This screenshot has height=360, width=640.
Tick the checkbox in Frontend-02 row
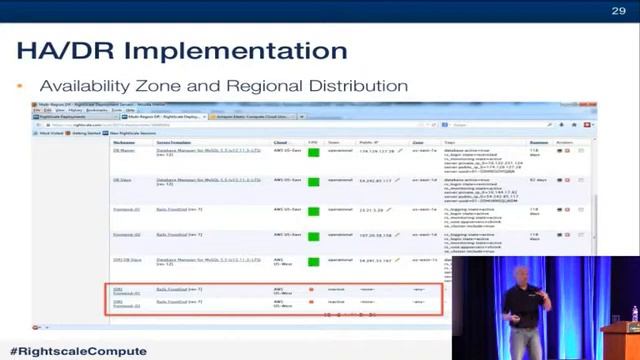point(581,235)
